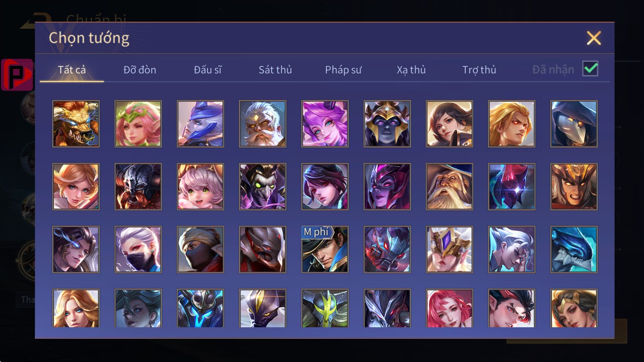Viewport: 644px width, 362px height.
Task: Open the Trợ thủ tab
Action: coord(479,69)
